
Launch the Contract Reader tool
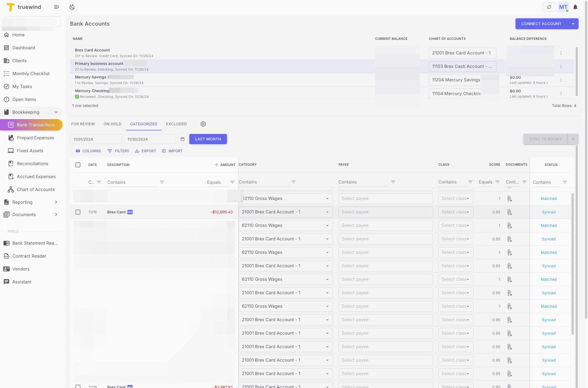tap(29, 256)
